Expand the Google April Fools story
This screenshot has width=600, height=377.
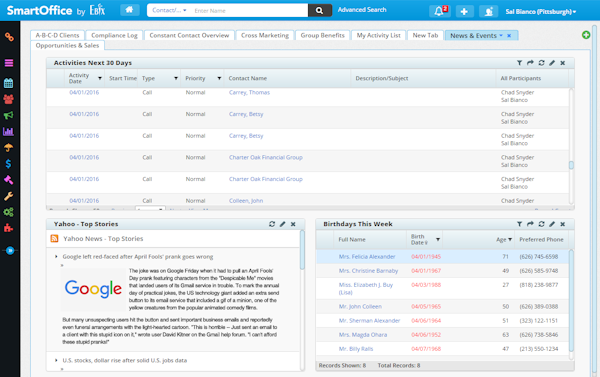(x=56, y=256)
